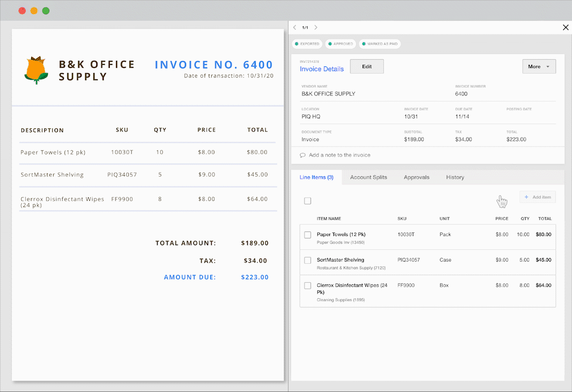Viewport: 572px width, 392px height.
Task: Switch to the Account Splits tab
Action: [x=368, y=177]
